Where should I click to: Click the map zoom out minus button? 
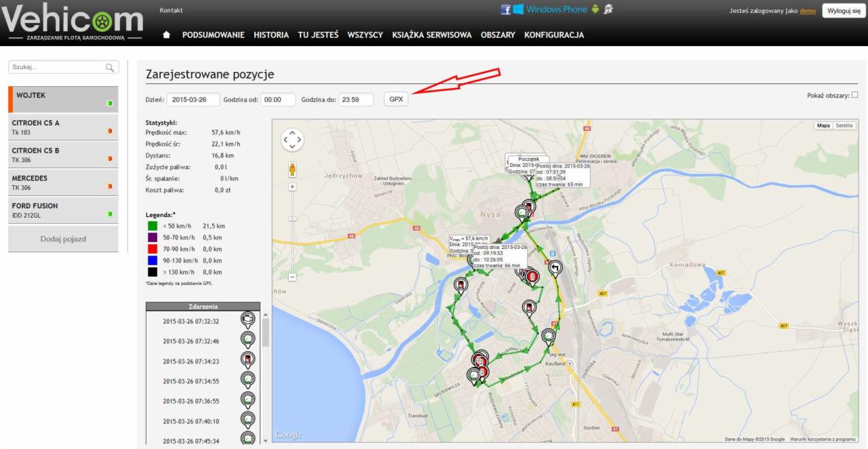(292, 277)
